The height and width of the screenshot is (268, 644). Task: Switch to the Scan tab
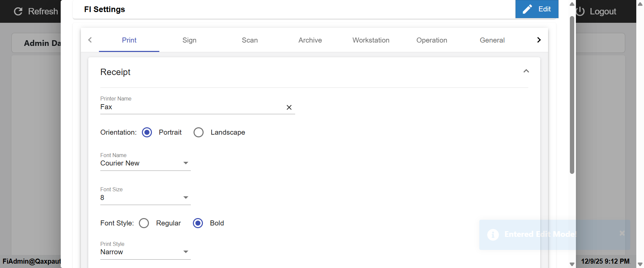(250, 40)
